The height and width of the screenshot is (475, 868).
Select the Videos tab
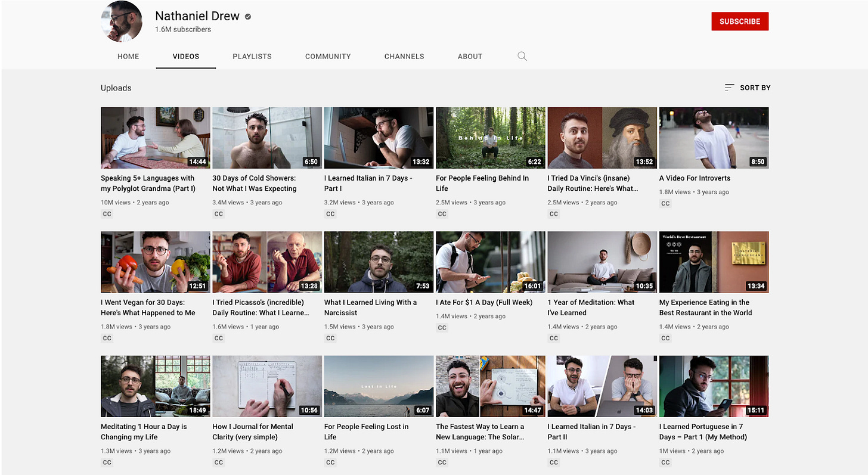[x=186, y=56]
